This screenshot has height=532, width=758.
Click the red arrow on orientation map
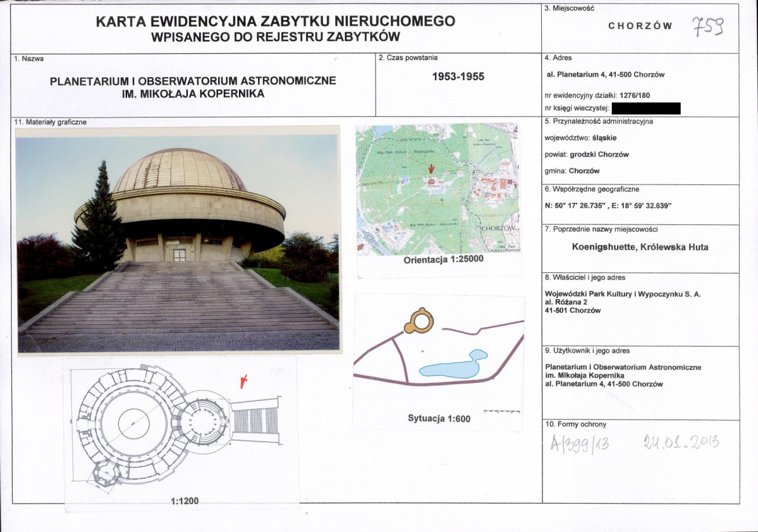tap(432, 169)
